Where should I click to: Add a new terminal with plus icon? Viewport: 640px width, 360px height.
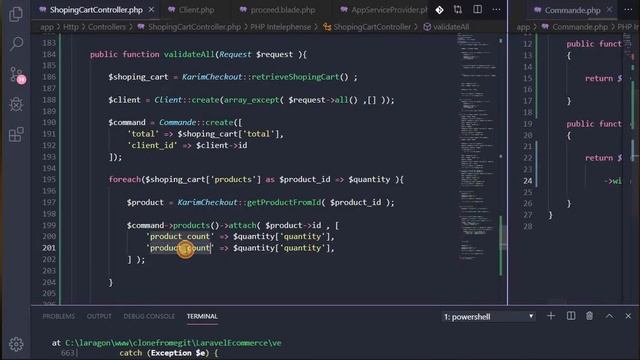coord(551,316)
